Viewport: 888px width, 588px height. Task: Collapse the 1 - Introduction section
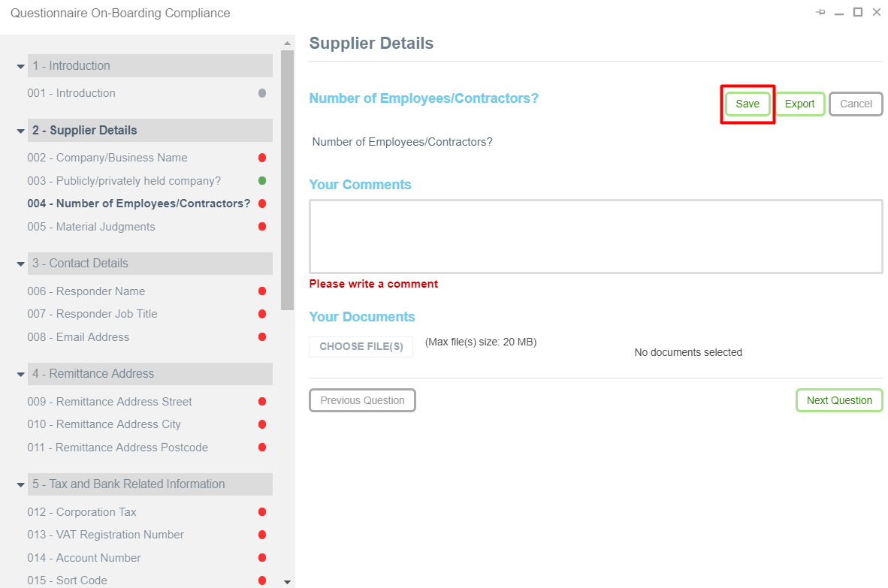click(21, 66)
